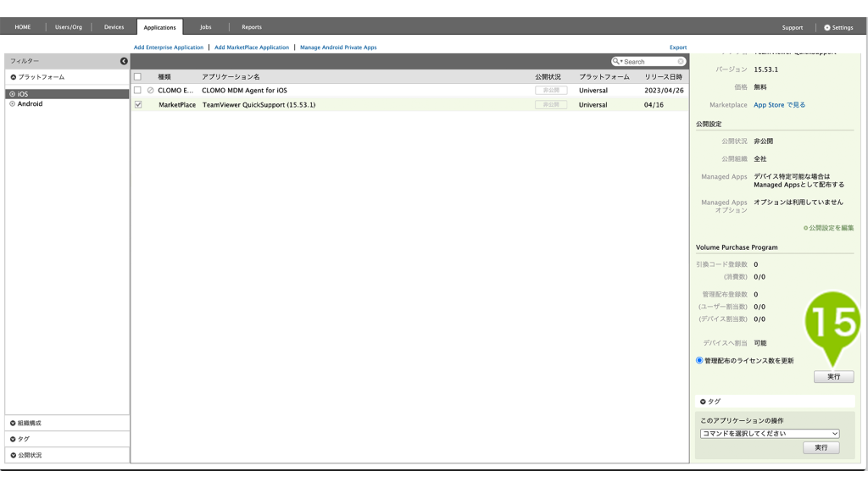Export the application list
Viewport: 868px width, 488px height.
[678, 47]
